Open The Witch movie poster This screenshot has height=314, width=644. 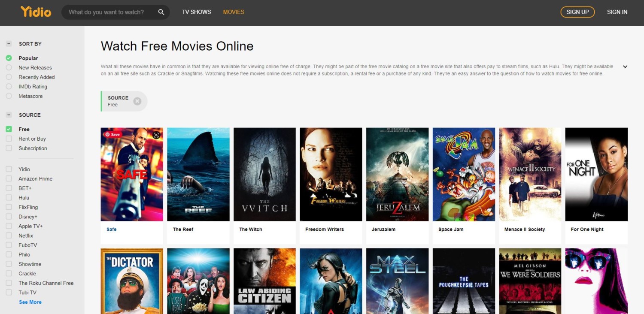coord(264,174)
